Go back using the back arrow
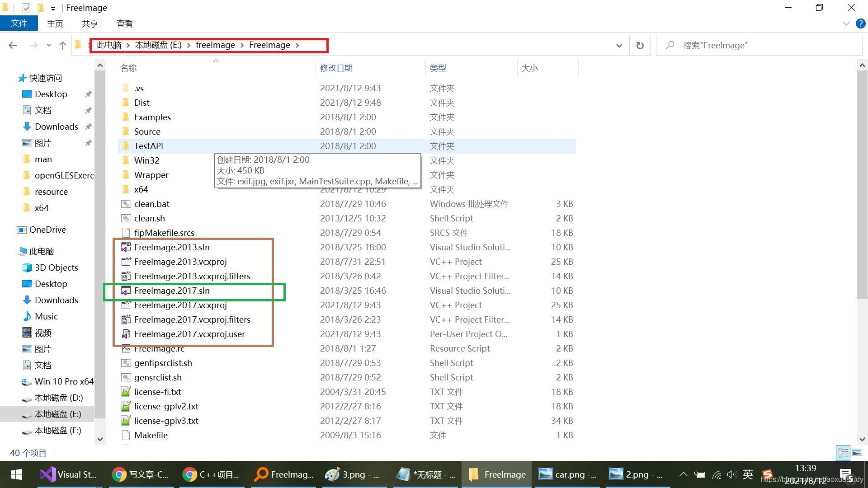Screen dimensions: 868x488 [x=13, y=45]
